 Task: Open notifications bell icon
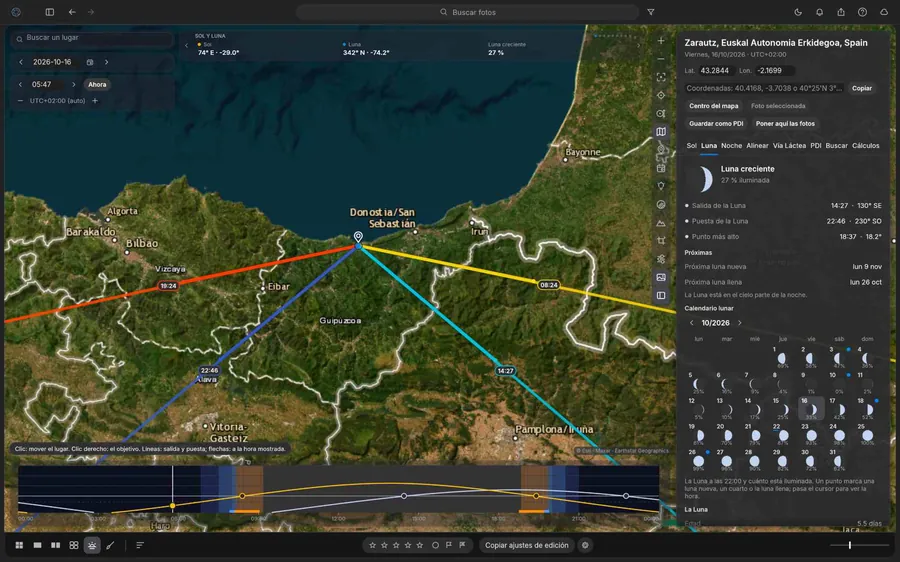[820, 12]
